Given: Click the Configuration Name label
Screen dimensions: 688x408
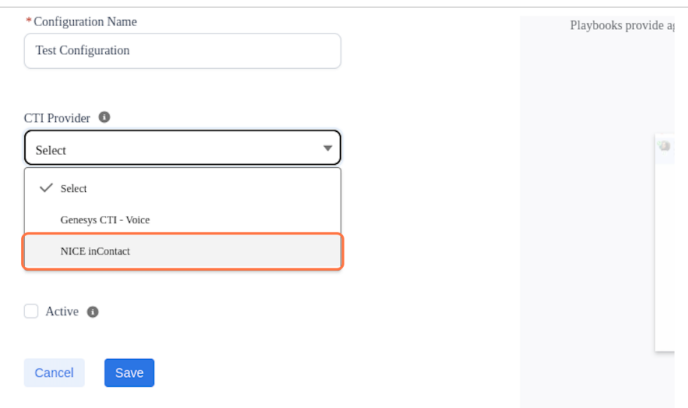Looking at the screenshot, I should tap(85, 22).
